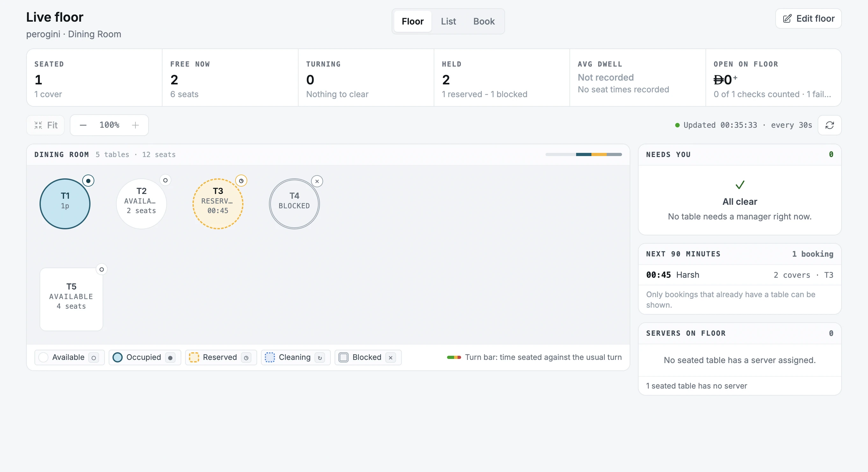Select blocked table T4
The width and height of the screenshot is (868, 472).
(x=294, y=204)
